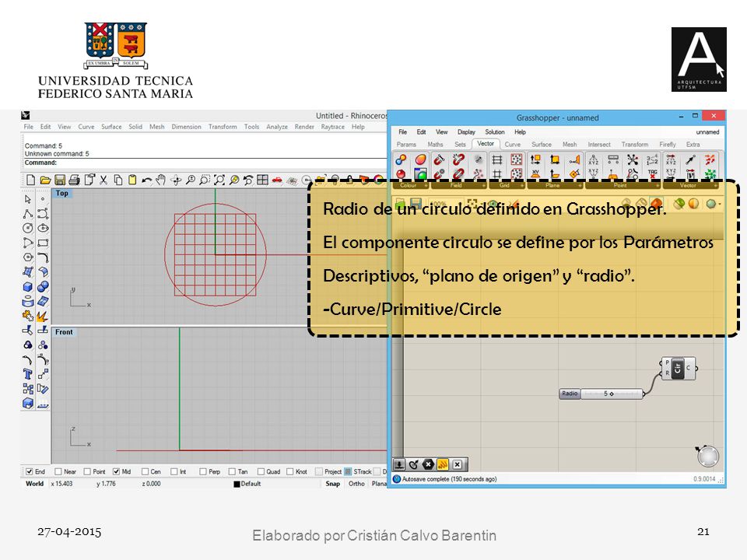Click the Explode tool icon in sidebar
Viewport: 747px width, 560px height.
pos(42,316)
